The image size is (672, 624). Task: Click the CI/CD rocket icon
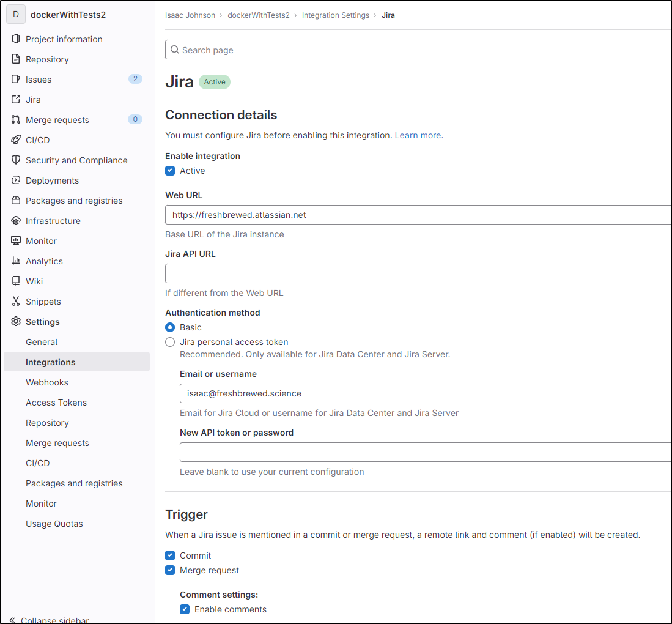point(16,139)
